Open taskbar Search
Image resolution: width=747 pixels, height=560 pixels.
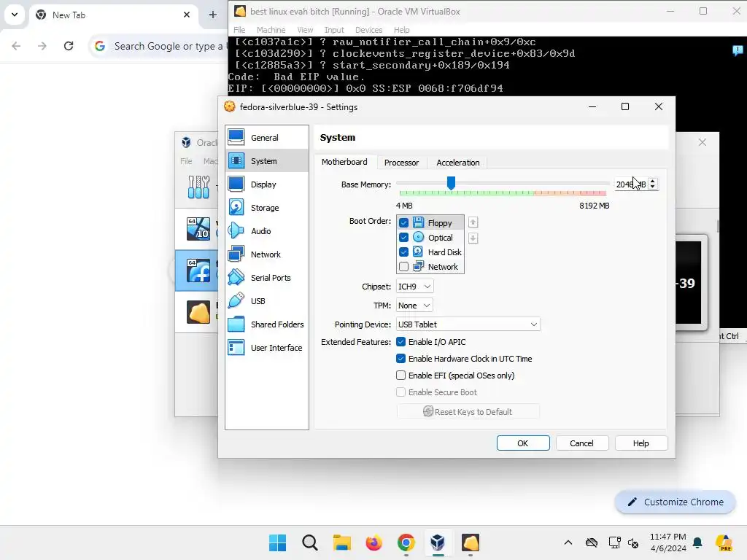[x=309, y=542]
